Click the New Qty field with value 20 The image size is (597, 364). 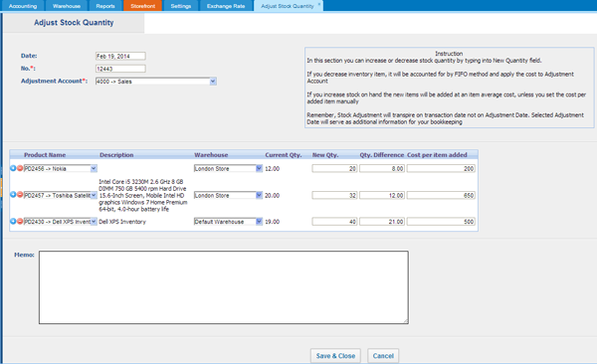[334, 168]
